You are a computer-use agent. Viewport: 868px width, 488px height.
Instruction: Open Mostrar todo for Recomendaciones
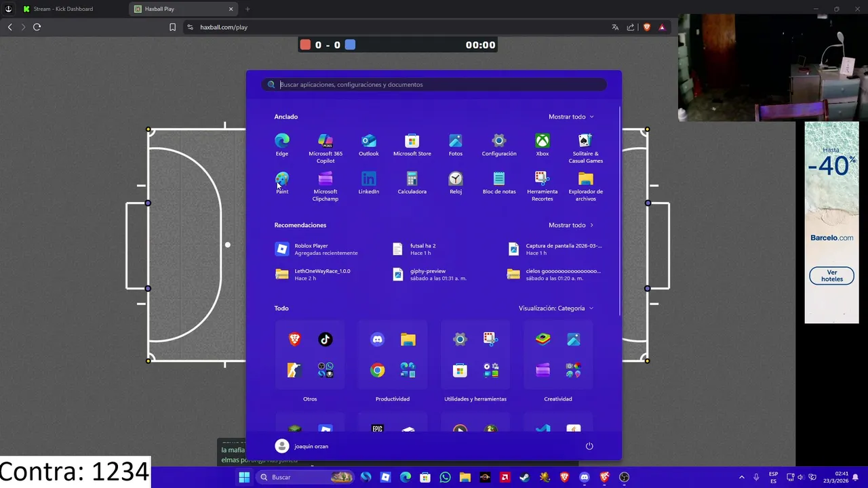pos(571,225)
